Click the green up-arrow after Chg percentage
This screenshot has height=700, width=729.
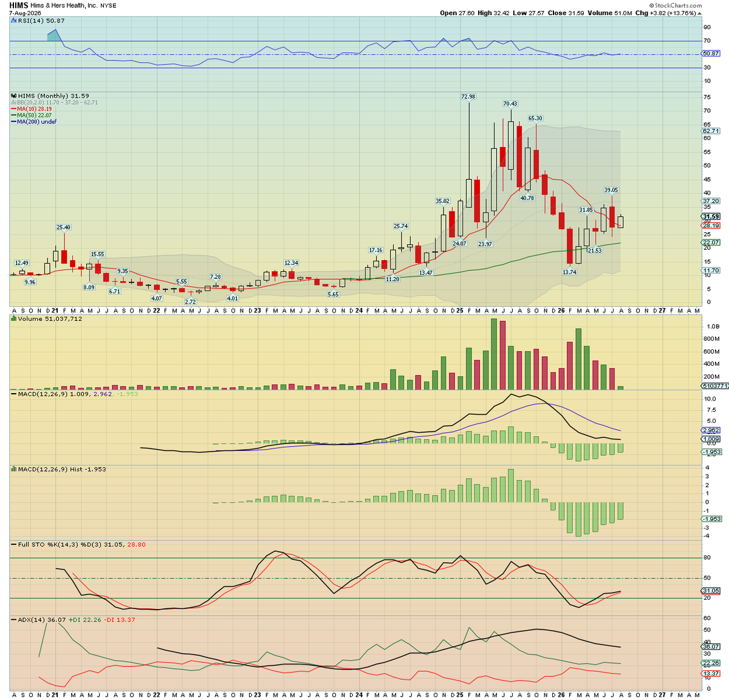click(x=699, y=13)
